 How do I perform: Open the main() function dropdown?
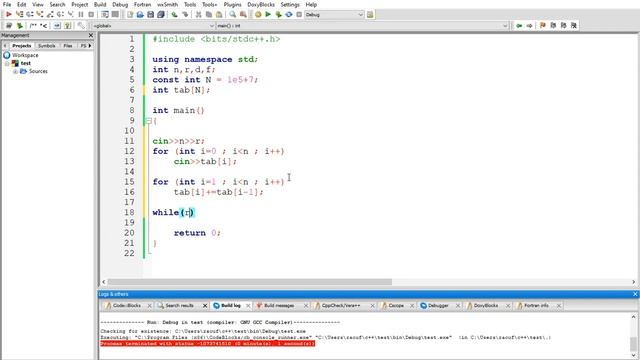362,25
